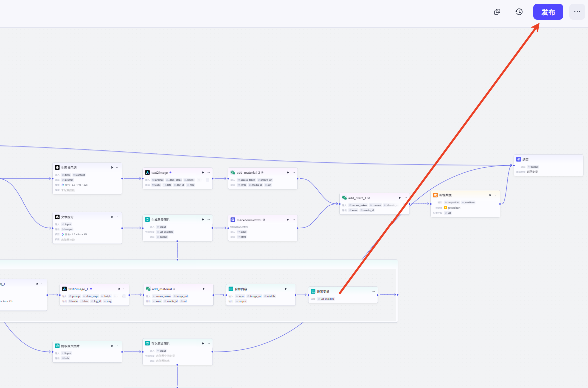The height and width of the screenshot is (388, 588).
Task: Click the WeChat icon on add_draft_1
Action: point(344,198)
